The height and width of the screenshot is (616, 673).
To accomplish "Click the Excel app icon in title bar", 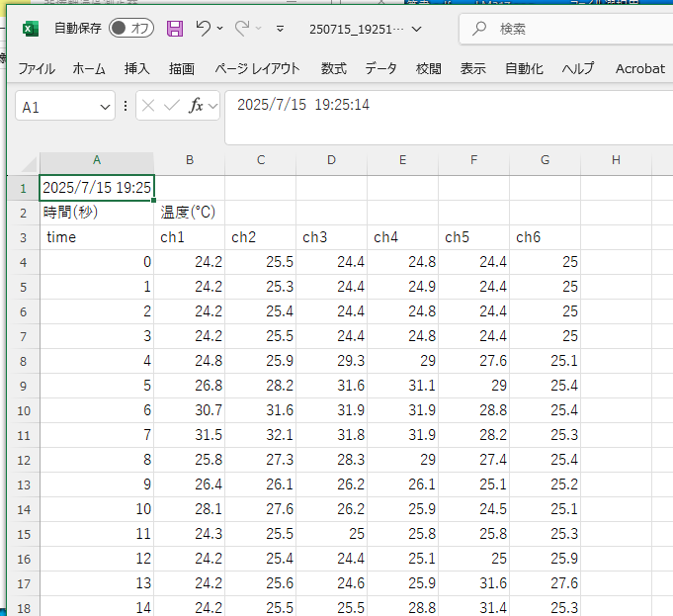I will pos(30,29).
